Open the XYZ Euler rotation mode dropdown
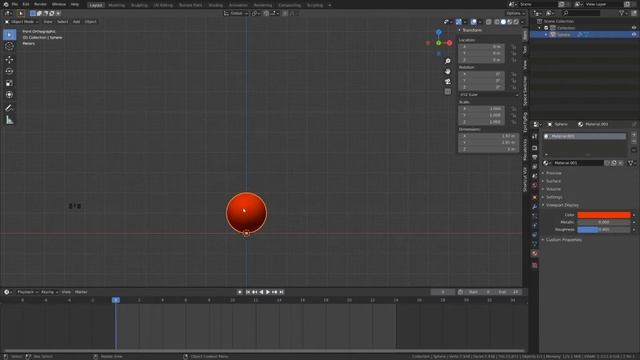The image size is (640, 360). pyautogui.click(x=489, y=95)
